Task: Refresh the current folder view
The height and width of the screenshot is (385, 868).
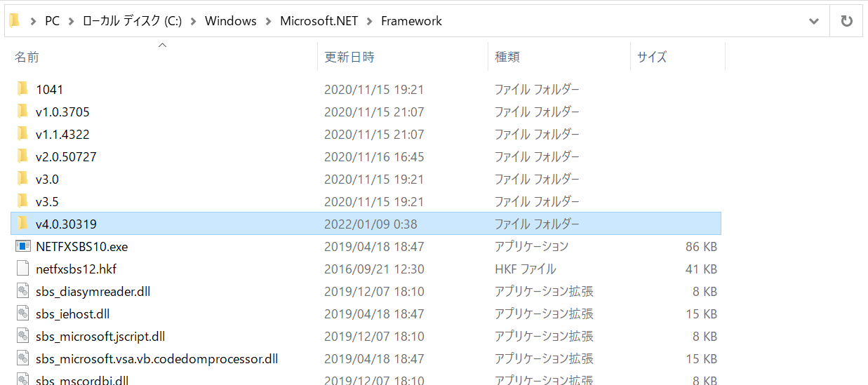Action: pyautogui.click(x=846, y=21)
